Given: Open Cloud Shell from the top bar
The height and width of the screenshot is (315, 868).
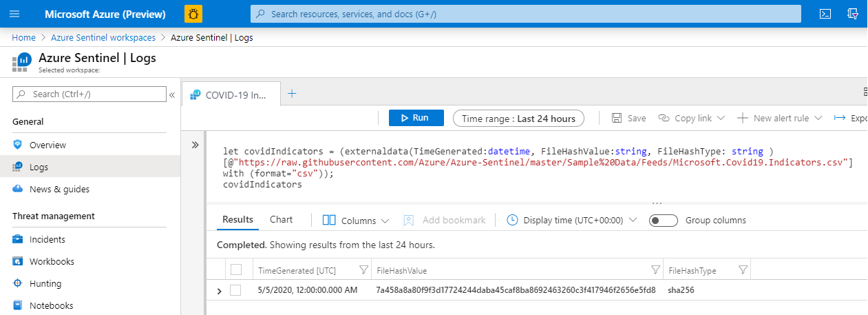Looking at the screenshot, I should pos(825,14).
